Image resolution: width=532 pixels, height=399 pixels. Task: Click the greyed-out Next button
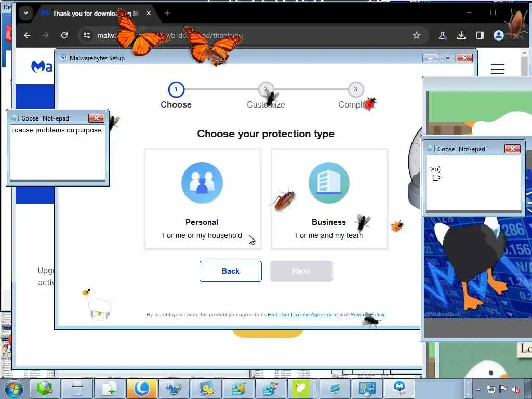click(x=301, y=271)
